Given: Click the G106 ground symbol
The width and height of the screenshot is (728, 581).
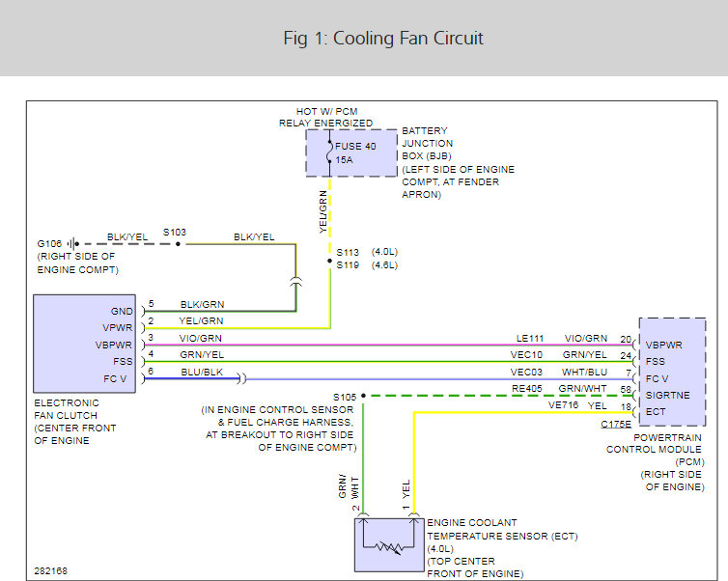Looking at the screenshot, I should [x=72, y=243].
